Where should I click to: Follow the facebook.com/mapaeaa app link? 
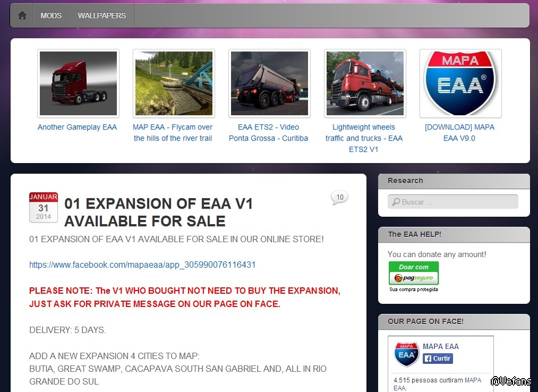click(x=142, y=265)
